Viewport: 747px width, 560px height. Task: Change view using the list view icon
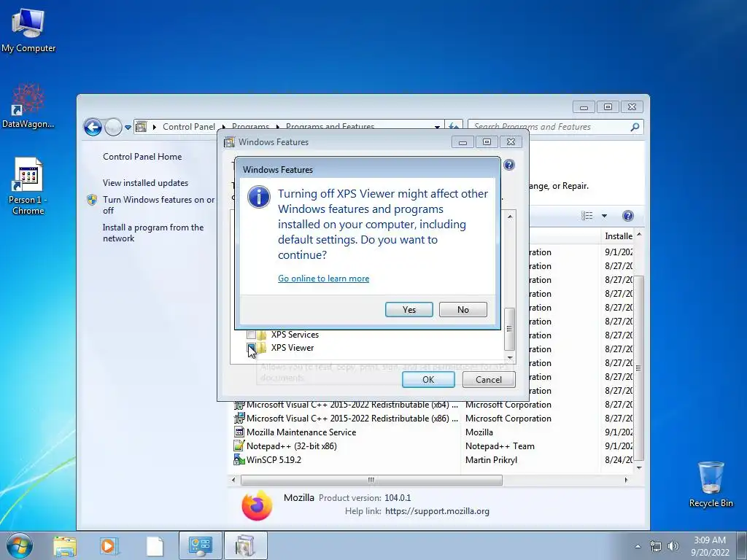(587, 216)
